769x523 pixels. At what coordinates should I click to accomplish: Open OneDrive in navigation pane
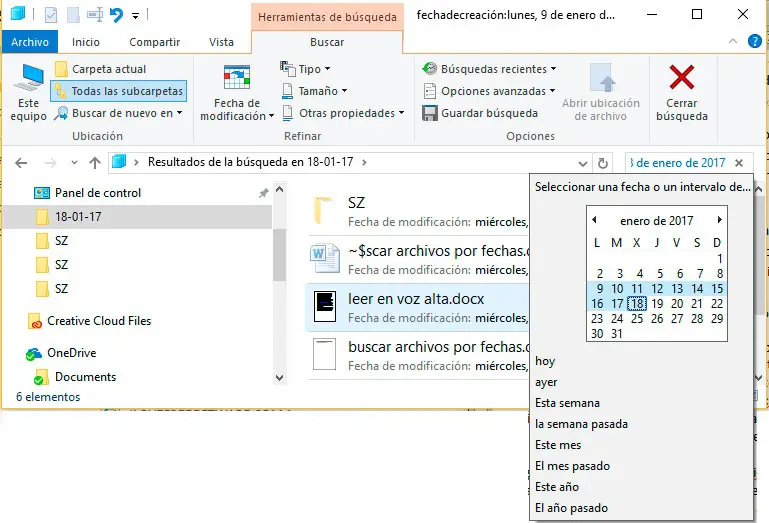click(61, 353)
